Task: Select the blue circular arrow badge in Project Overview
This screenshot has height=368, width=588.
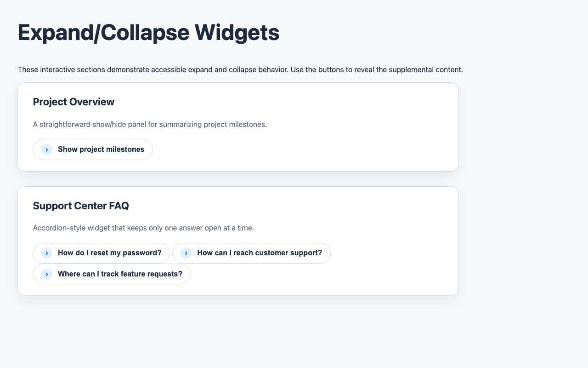Action: tap(46, 149)
